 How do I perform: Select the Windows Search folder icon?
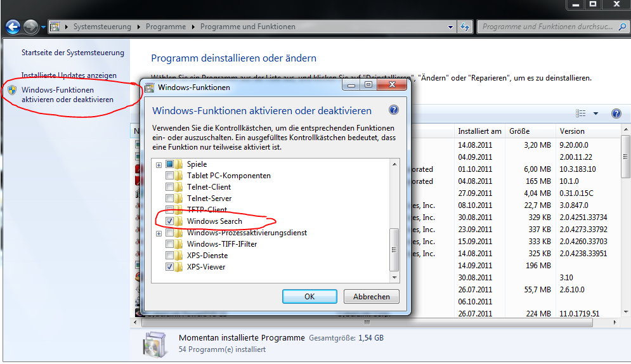pyautogui.click(x=179, y=221)
